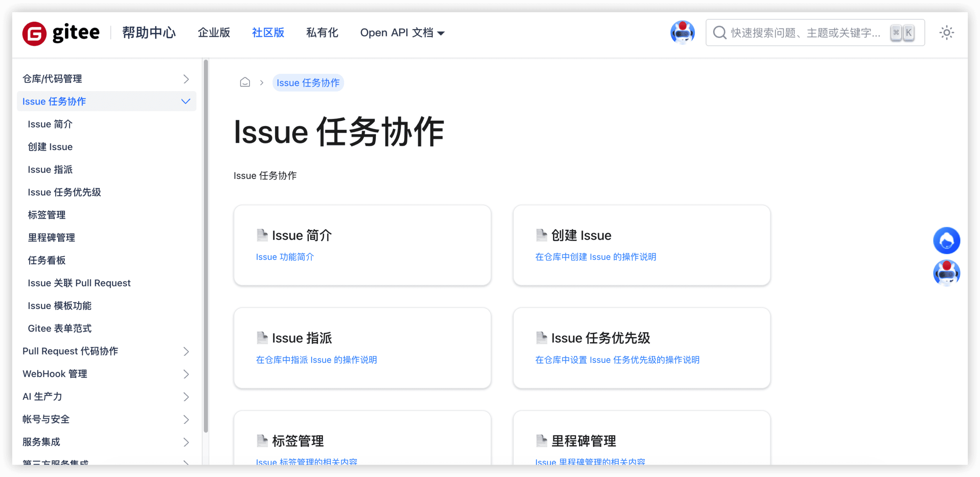
Task: Click the light/dark theme sun icon
Action: tap(947, 33)
